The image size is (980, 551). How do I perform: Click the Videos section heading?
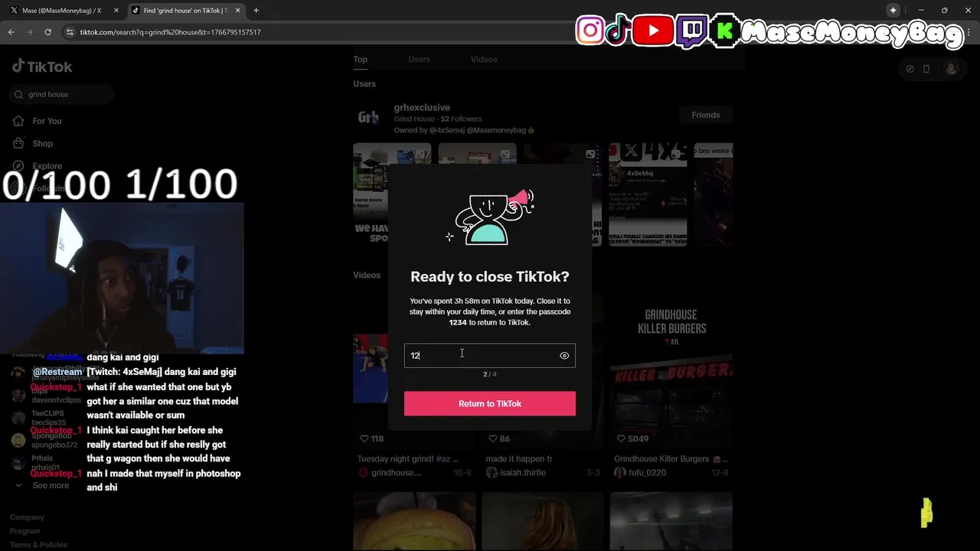367,275
